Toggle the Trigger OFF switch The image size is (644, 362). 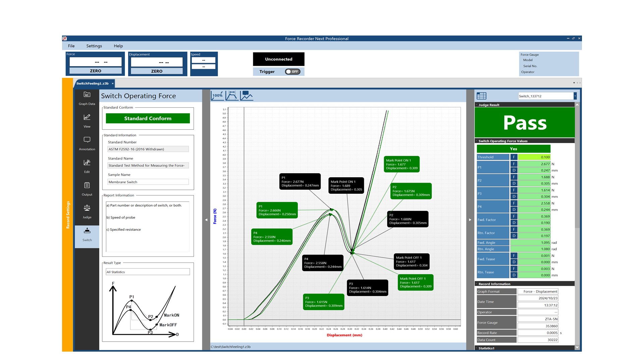click(292, 71)
